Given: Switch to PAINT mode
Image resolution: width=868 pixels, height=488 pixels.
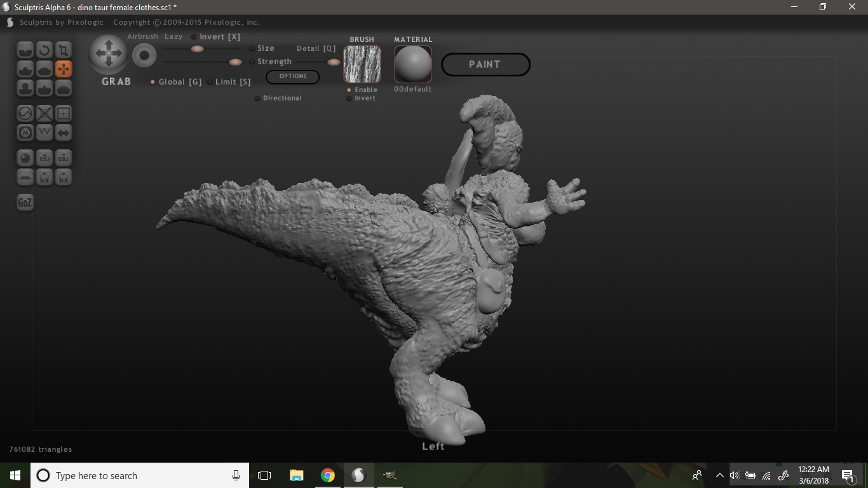Looking at the screenshot, I should (x=485, y=64).
